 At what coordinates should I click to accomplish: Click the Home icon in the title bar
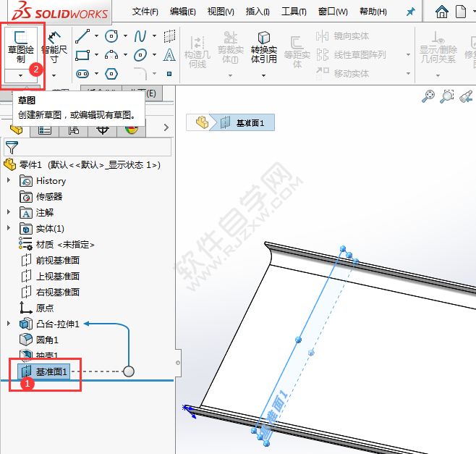pyautogui.click(x=442, y=12)
